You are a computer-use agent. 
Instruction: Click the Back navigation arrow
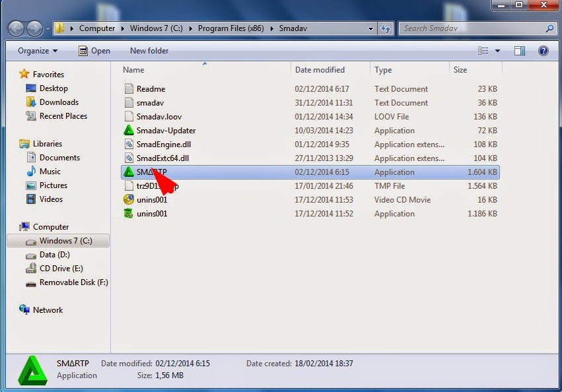point(16,28)
